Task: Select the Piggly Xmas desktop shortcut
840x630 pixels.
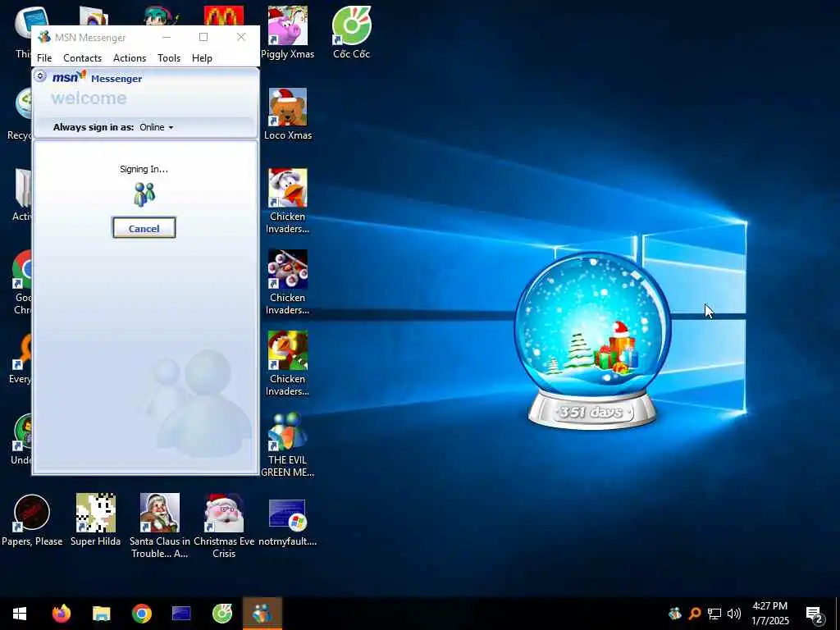Action: tap(288, 32)
